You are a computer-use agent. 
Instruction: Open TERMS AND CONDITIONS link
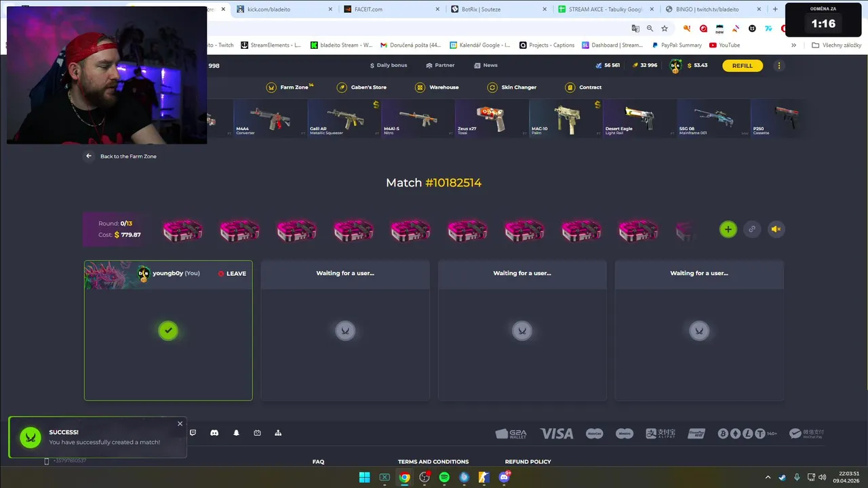pos(433,462)
